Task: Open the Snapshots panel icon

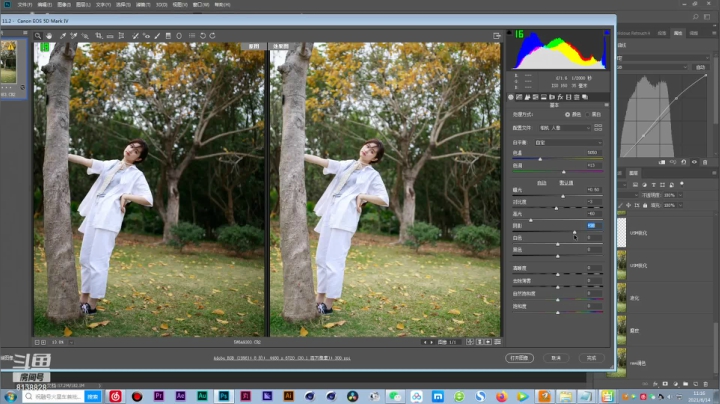Action: (585, 97)
